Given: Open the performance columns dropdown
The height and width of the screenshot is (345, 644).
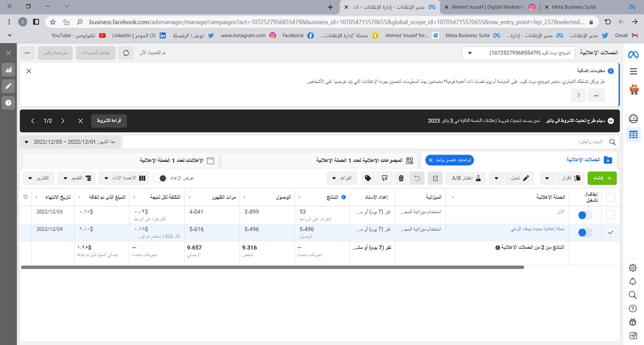Looking at the screenshot, I should click(125, 178).
